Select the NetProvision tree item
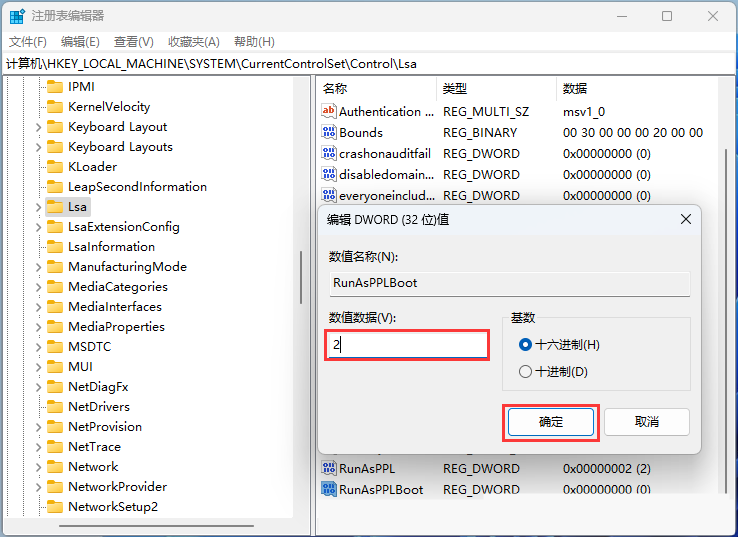The width and height of the screenshot is (738, 537). (105, 427)
